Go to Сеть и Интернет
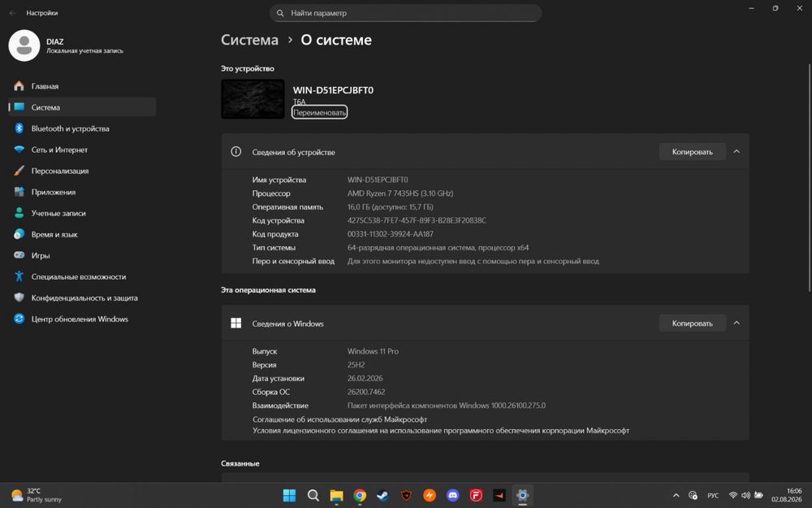812x508 pixels. (82, 150)
